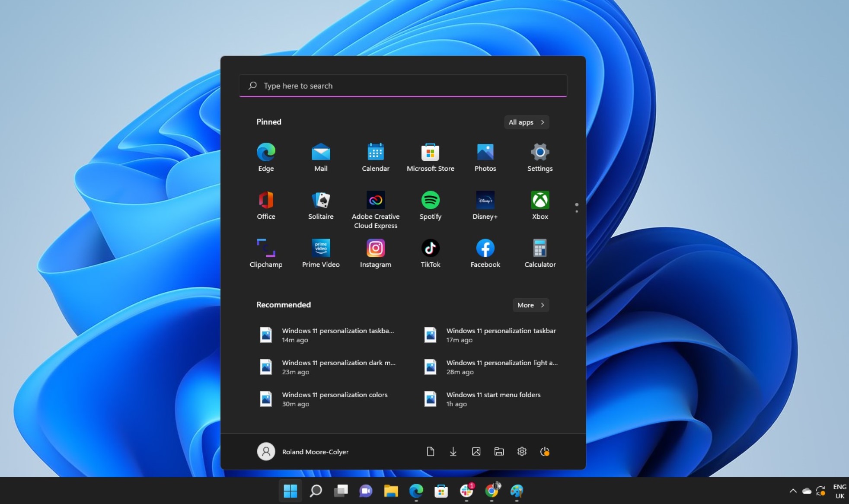The height and width of the screenshot is (504, 849).
Task: Open Paint from the taskbar
Action: (x=517, y=491)
